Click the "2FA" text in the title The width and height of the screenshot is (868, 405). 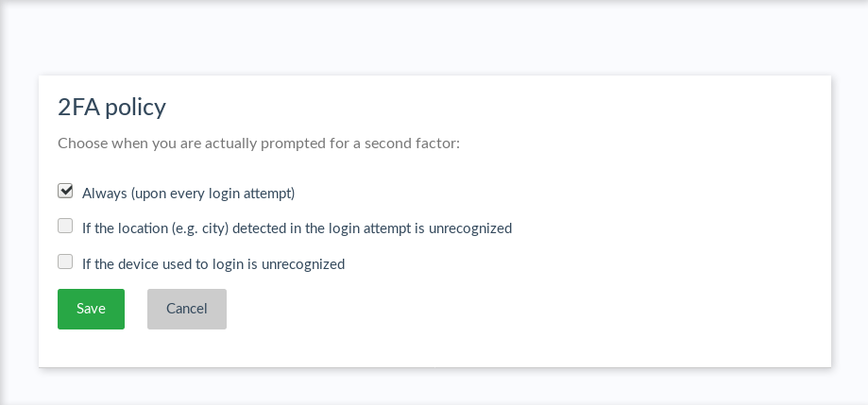point(78,107)
